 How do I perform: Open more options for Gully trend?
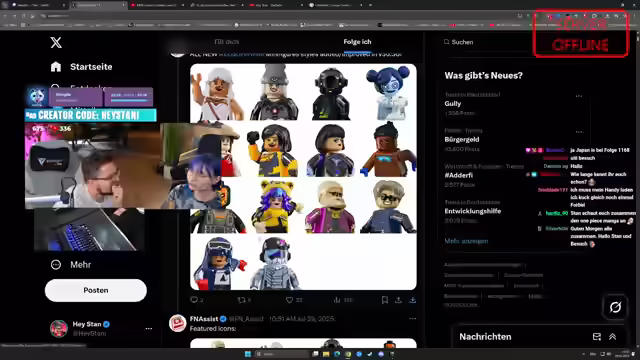(x=579, y=96)
